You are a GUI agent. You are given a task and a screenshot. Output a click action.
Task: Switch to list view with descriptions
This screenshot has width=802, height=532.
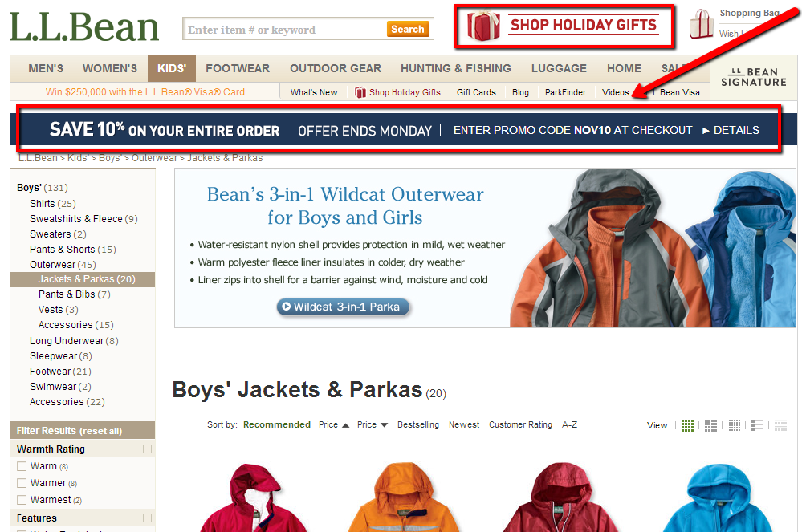(x=758, y=425)
